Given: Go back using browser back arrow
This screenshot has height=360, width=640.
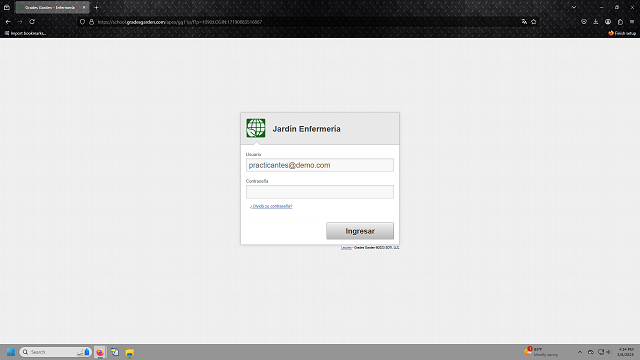Looking at the screenshot, I should tap(8, 22).
